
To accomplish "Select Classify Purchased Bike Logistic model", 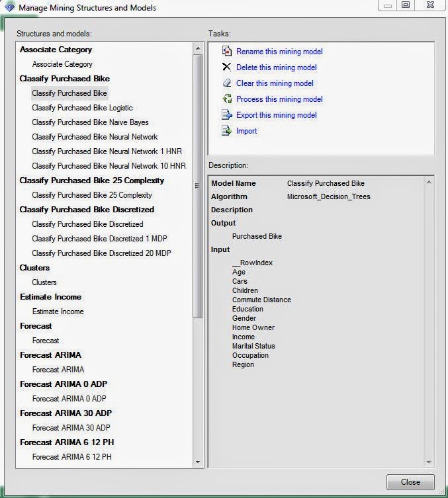I will 82,108.
